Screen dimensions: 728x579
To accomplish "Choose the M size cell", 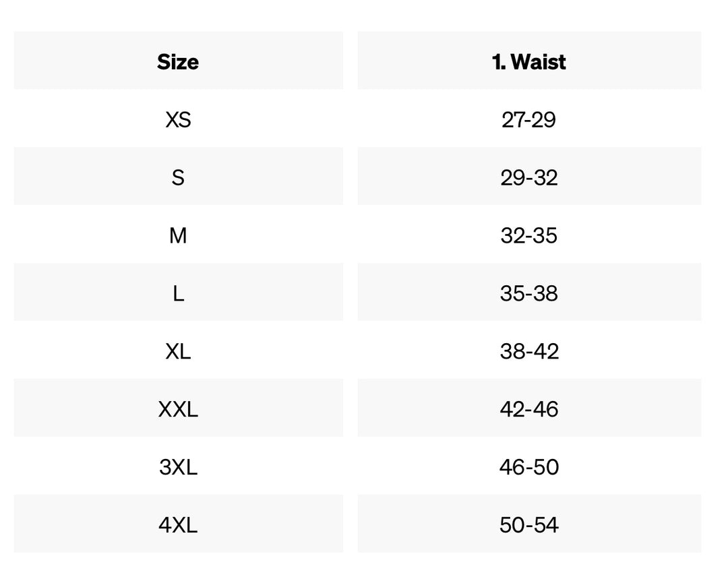I will [x=178, y=235].
